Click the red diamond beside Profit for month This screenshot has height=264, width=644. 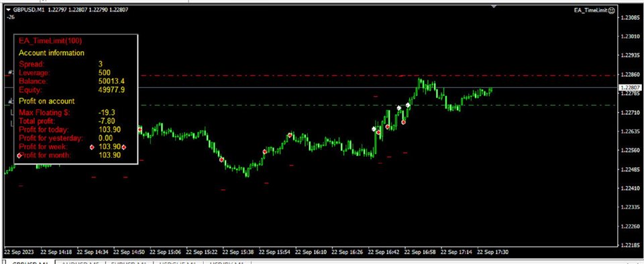[x=19, y=155]
